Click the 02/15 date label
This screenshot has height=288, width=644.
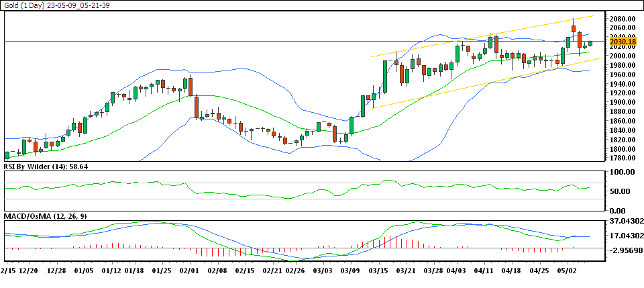point(246,272)
